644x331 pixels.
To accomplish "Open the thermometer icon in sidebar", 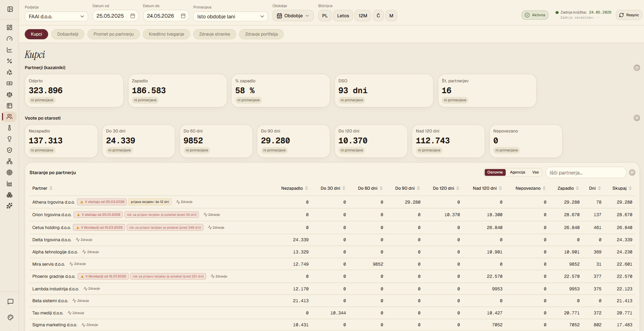I will pyautogui.click(x=9, y=128).
